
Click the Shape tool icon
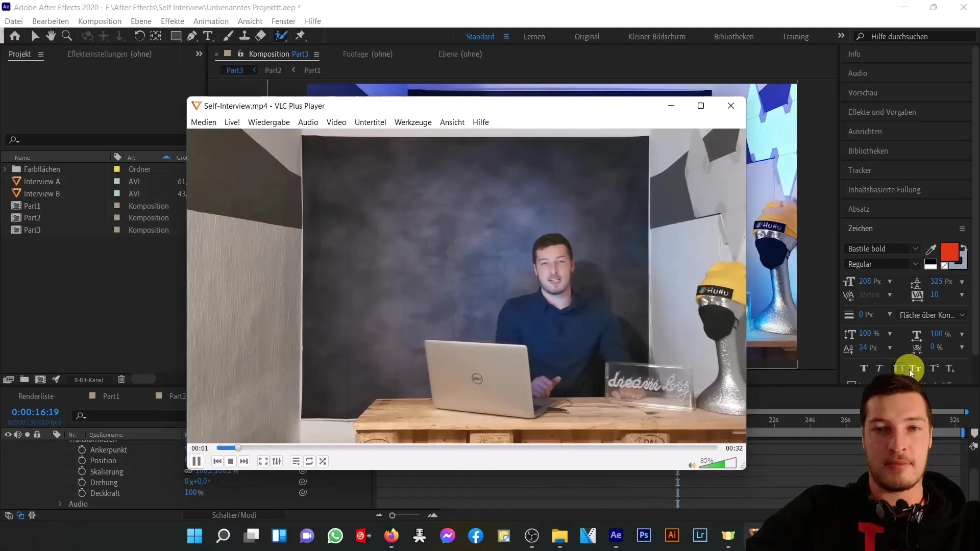(x=175, y=36)
